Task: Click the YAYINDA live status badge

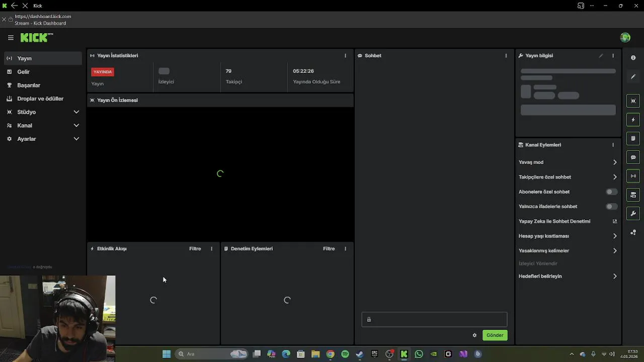Action: 103,72
